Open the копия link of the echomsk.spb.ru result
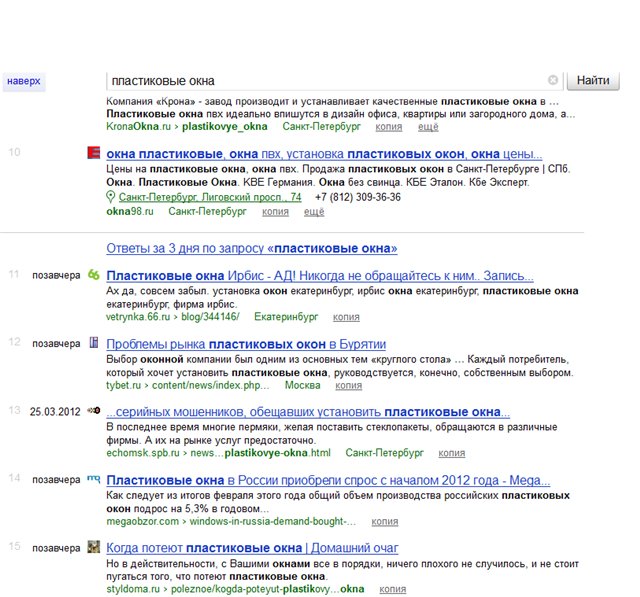 click(x=452, y=453)
